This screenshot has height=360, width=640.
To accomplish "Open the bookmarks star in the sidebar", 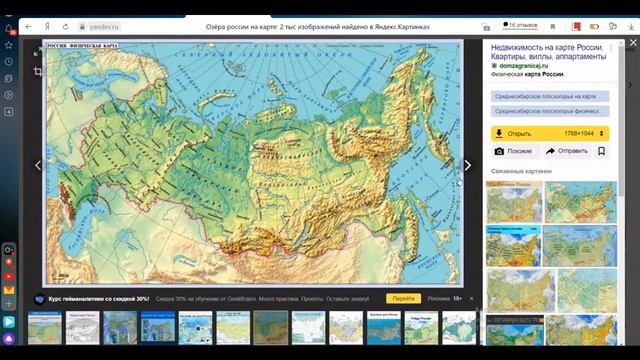I will click(x=9, y=45).
